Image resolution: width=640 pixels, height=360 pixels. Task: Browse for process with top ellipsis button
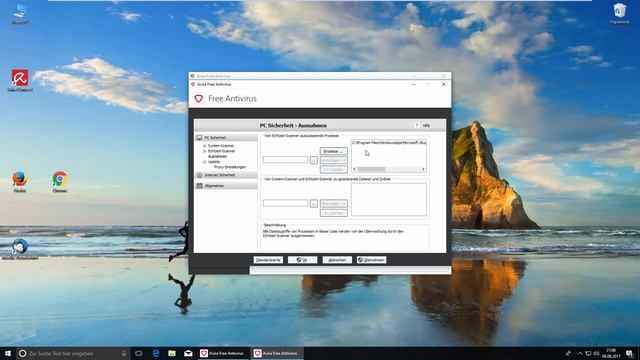coord(313,160)
